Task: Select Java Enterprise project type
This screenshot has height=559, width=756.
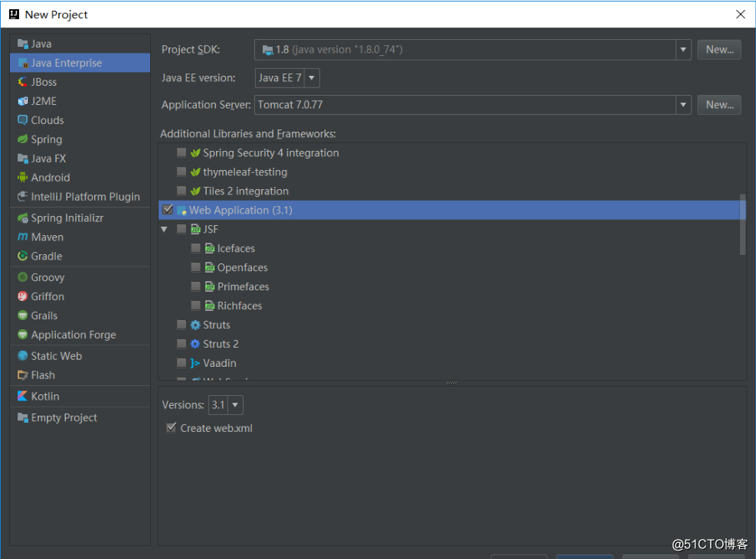Action: [x=80, y=63]
